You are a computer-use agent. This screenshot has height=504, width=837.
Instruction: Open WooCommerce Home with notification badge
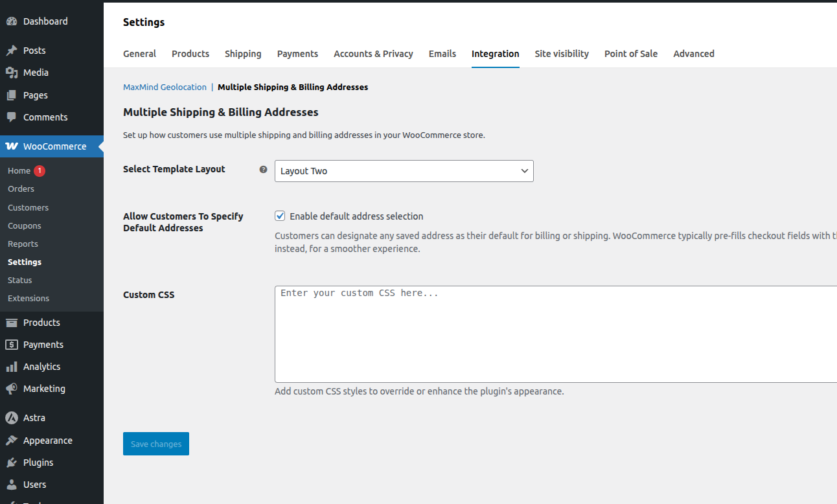(19, 171)
